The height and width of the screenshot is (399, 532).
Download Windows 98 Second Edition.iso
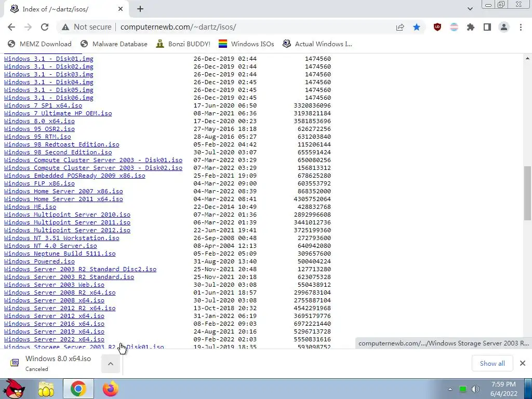(58, 152)
